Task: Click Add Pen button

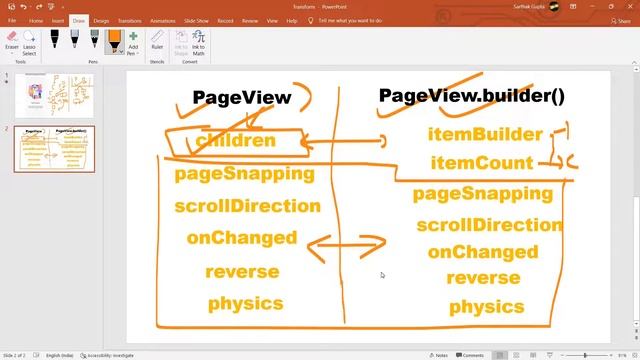Action: [133, 43]
